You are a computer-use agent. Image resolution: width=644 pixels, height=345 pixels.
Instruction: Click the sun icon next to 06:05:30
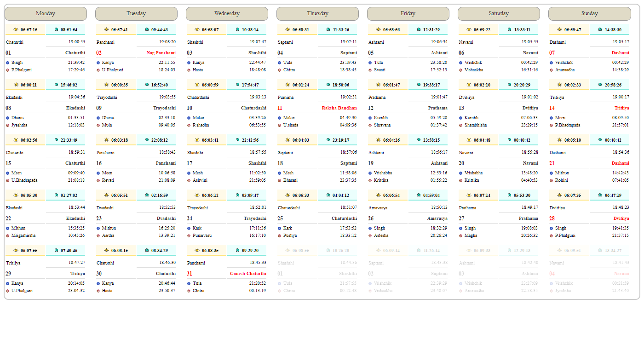coord(16,195)
